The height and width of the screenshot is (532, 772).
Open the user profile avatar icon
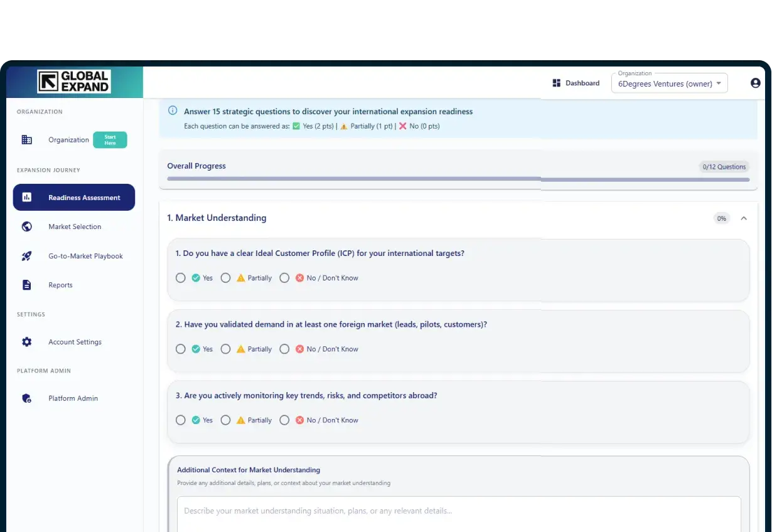tap(755, 83)
